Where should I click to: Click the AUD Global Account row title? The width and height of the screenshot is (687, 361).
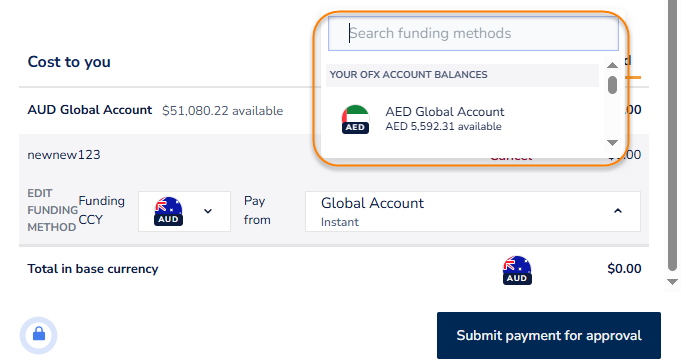90,110
